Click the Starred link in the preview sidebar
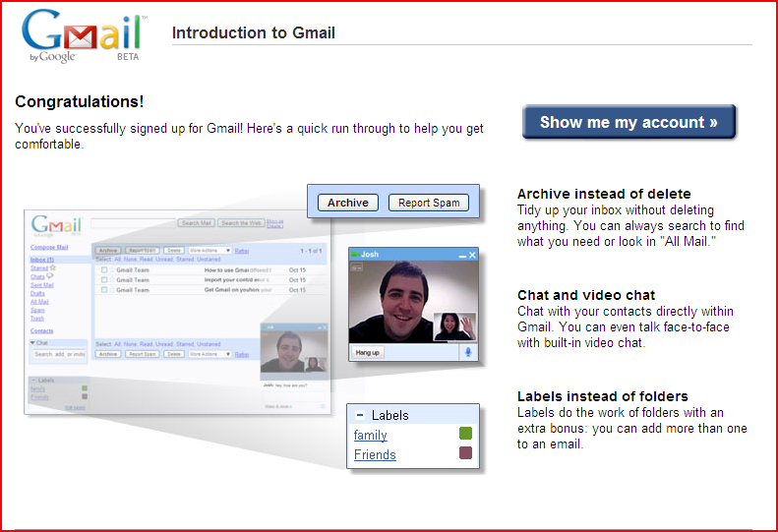Screen dimensions: 778x532 pyautogui.click(x=39, y=268)
